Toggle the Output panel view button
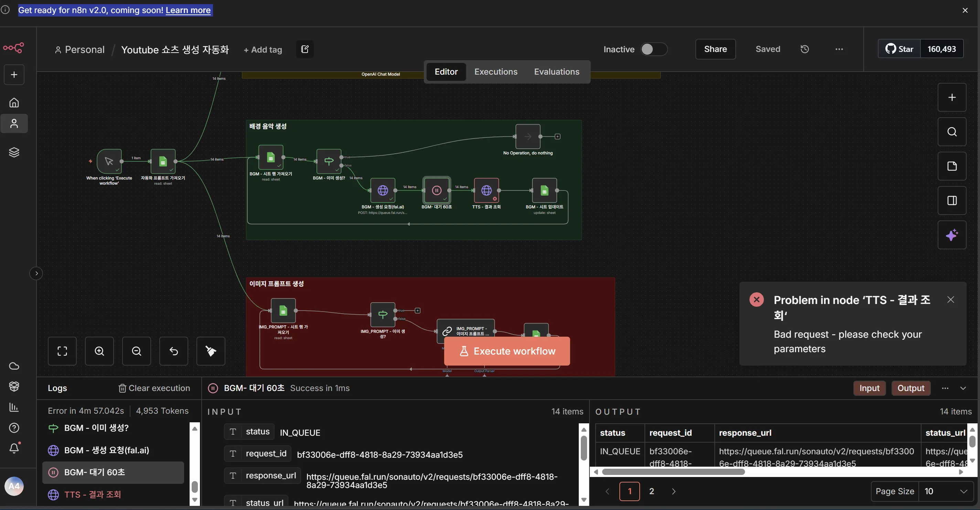Screen dimensions: 980x510 pyautogui.click(x=910, y=388)
